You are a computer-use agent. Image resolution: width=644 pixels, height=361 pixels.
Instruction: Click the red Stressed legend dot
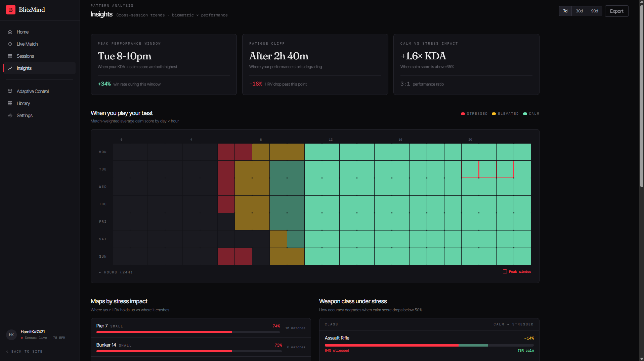coord(463,114)
